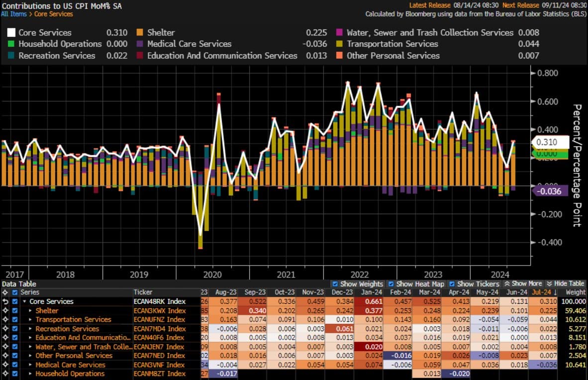Click the Hide Table button
This screenshot has width=588, height=380.
coord(565,283)
